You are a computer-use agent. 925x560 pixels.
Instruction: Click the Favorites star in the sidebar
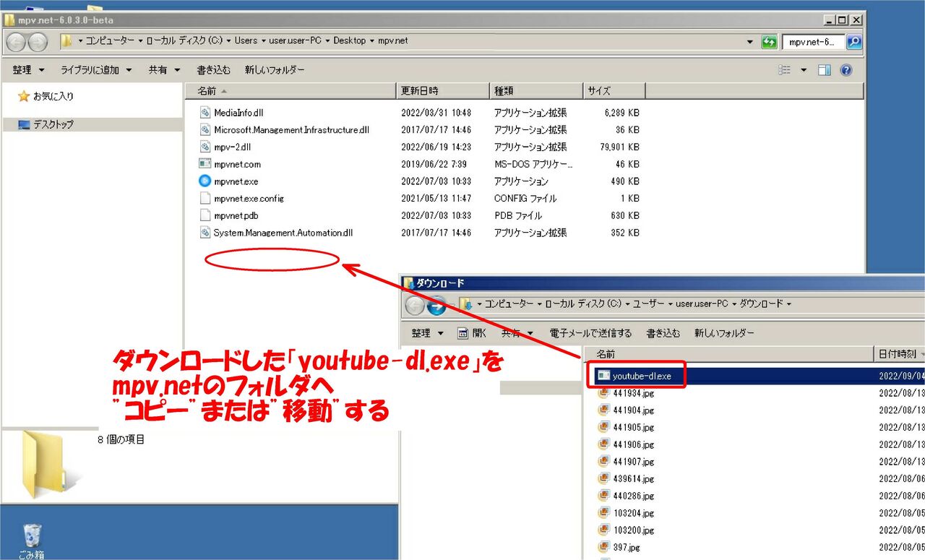coord(25,95)
